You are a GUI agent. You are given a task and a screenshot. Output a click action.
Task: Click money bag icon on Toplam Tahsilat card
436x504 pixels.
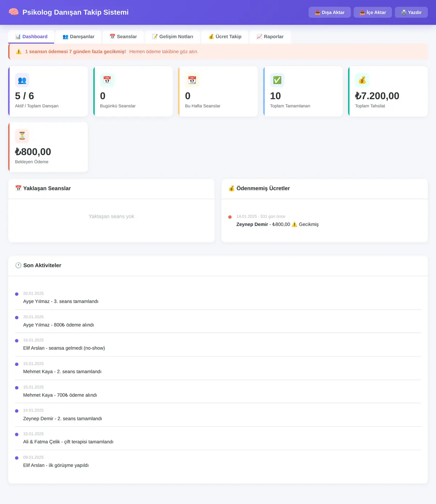(x=362, y=80)
